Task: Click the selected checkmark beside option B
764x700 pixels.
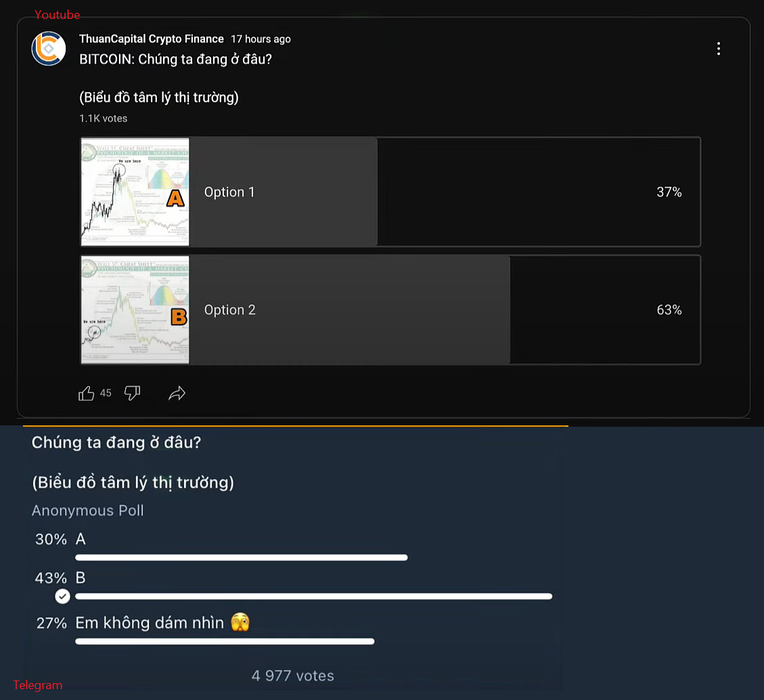Action: click(x=62, y=596)
